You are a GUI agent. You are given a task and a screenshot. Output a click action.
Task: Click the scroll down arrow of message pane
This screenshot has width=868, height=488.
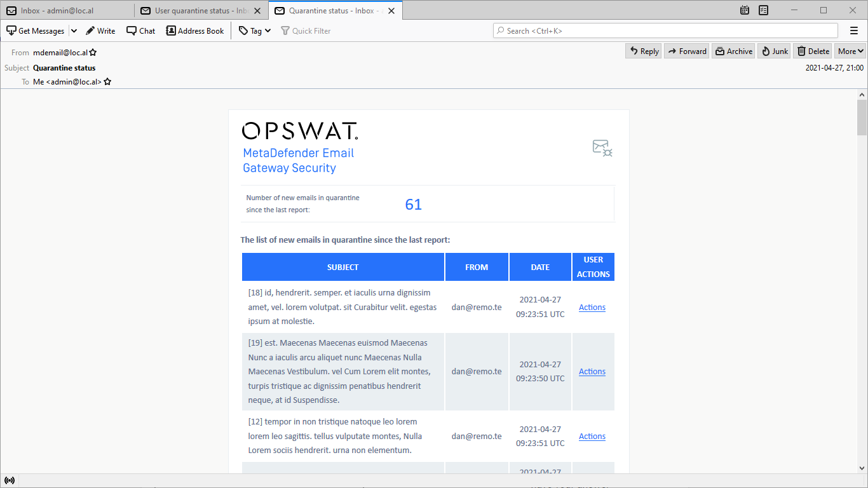click(x=862, y=468)
